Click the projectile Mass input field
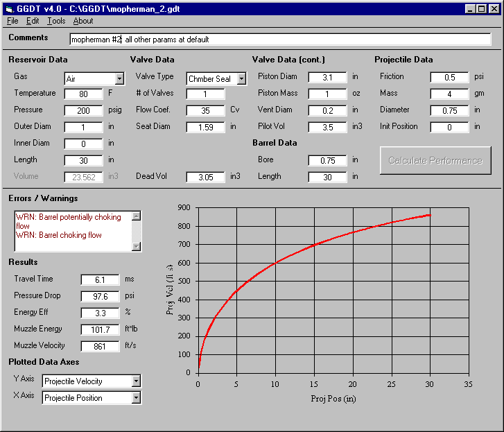The height and width of the screenshot is (432, 504). coord(449,94)
